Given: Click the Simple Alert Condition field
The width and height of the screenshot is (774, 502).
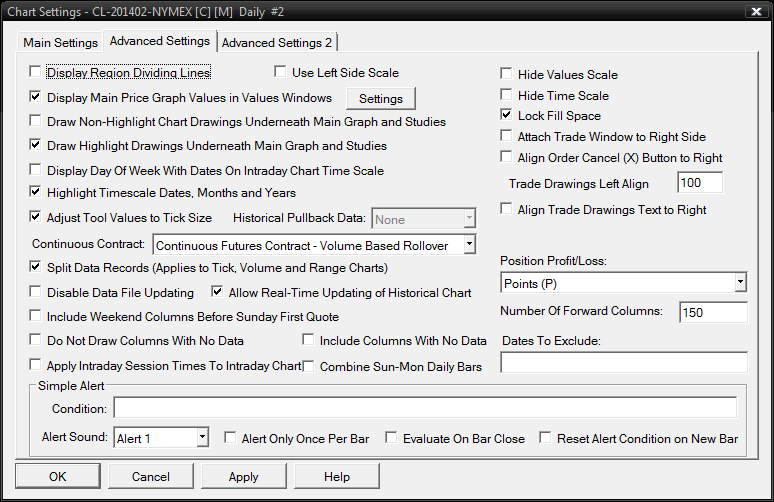Looking at the screenshot, I should click(x=425, y=408).
